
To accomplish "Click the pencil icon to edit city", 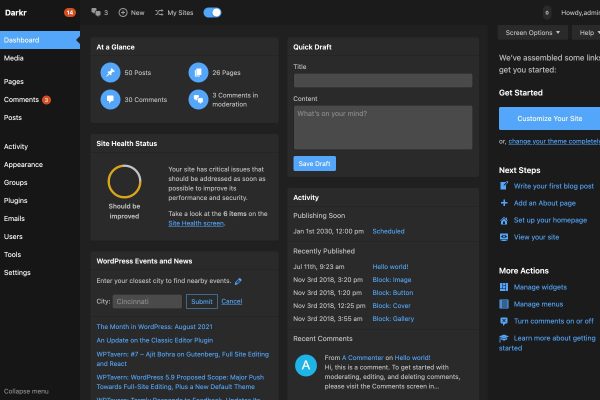I will tap(238, 281).
